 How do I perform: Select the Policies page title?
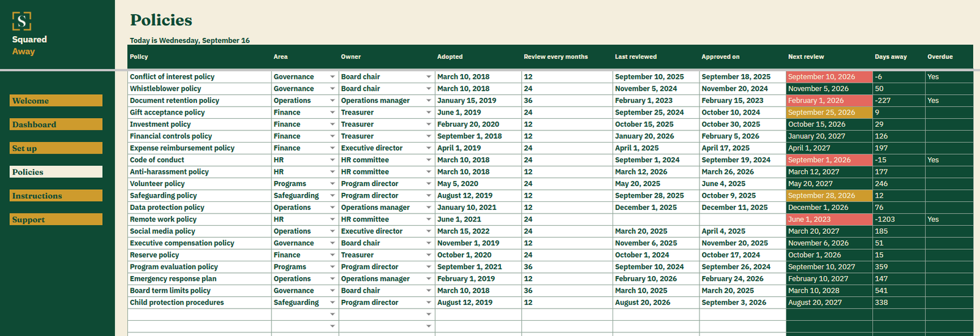point(161,20)
